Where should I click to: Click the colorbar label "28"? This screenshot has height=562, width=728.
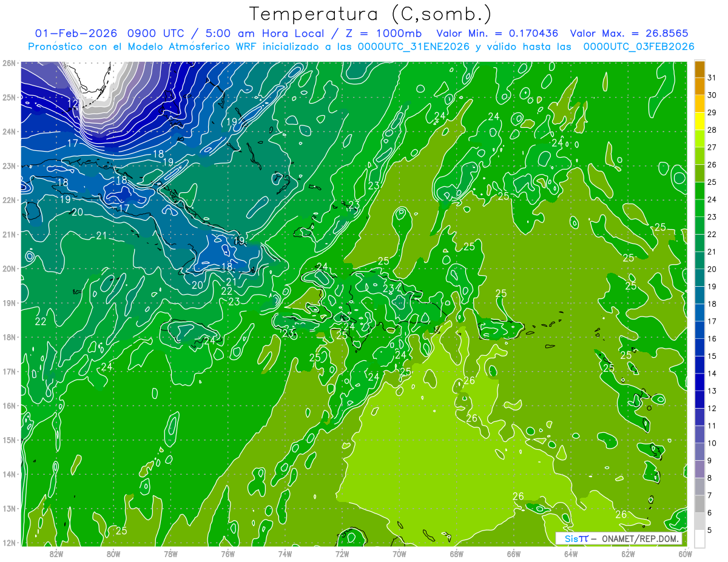[712, 130]
